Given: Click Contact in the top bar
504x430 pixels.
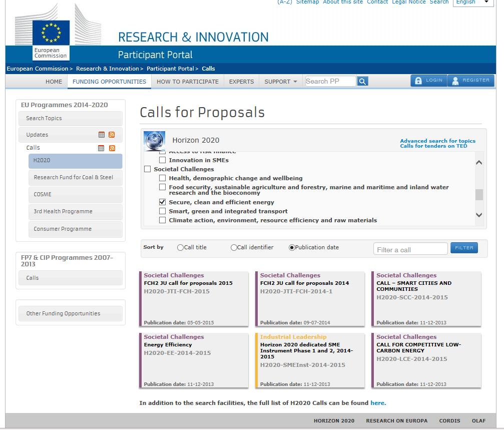Looking at the screenshot, I should coord(377,2).
